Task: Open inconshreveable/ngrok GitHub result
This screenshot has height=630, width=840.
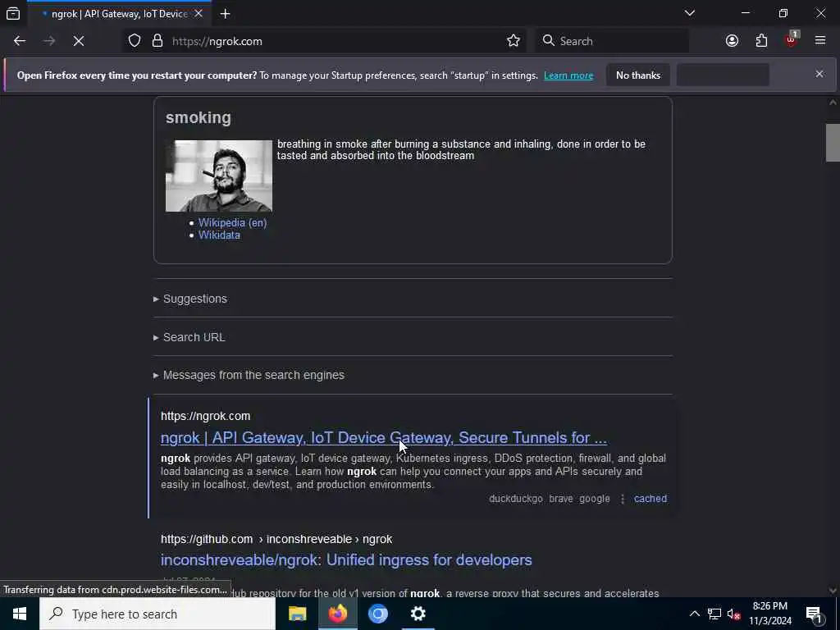Action: pyautogui.click(x=346, y=559)
